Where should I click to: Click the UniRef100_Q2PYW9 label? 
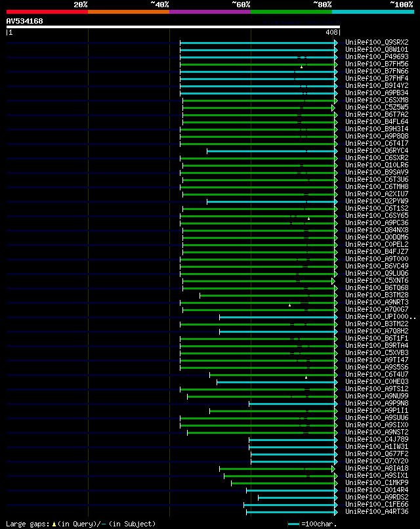377,201
